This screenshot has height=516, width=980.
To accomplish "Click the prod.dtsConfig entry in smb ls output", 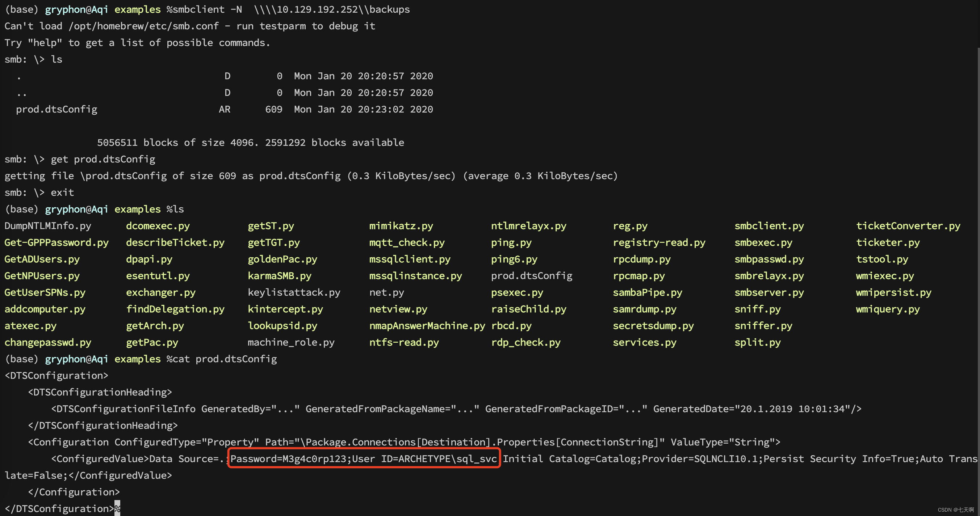I will click(56, 110).
